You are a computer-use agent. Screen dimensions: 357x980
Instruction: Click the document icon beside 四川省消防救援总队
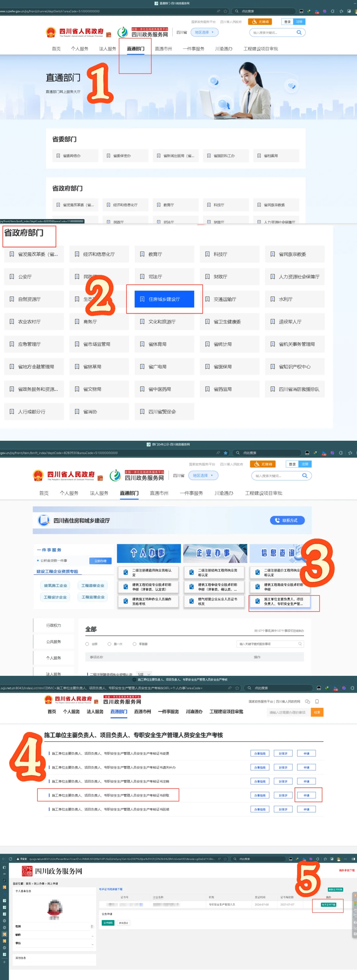pos(273,389)
